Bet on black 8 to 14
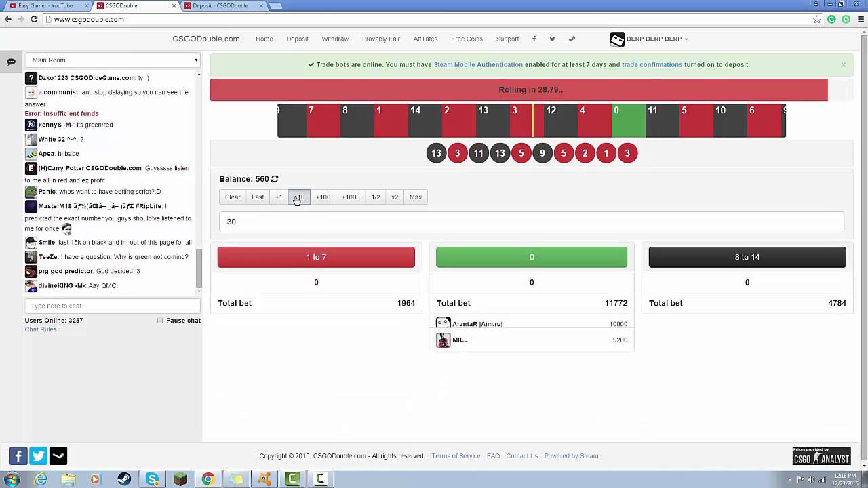The height and width of the screenshot is (488, 868). (x=747, y=257)
